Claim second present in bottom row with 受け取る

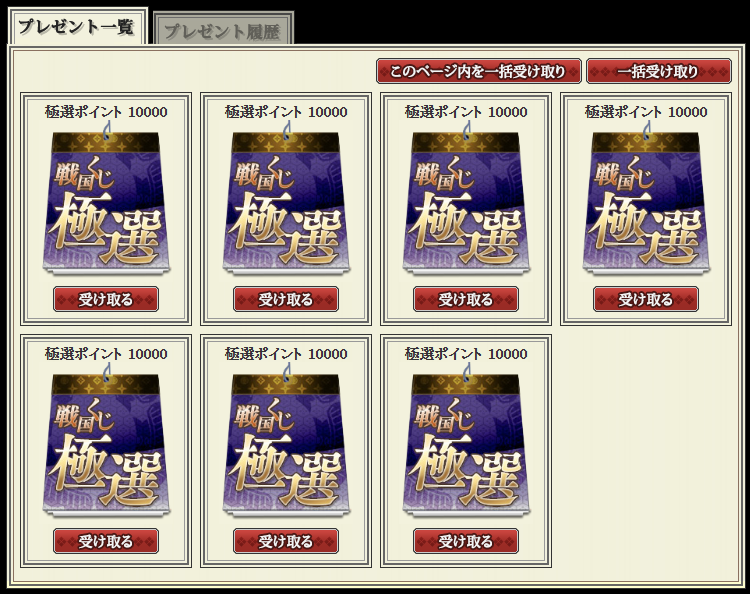[x=286, y=541]
